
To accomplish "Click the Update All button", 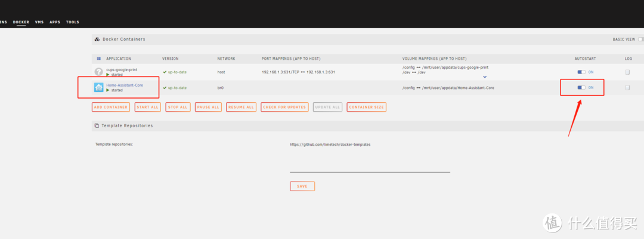I will point(327,107).
